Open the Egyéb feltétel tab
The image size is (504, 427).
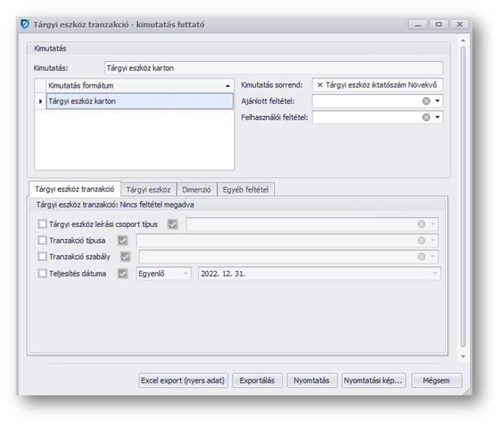point(245,189)
